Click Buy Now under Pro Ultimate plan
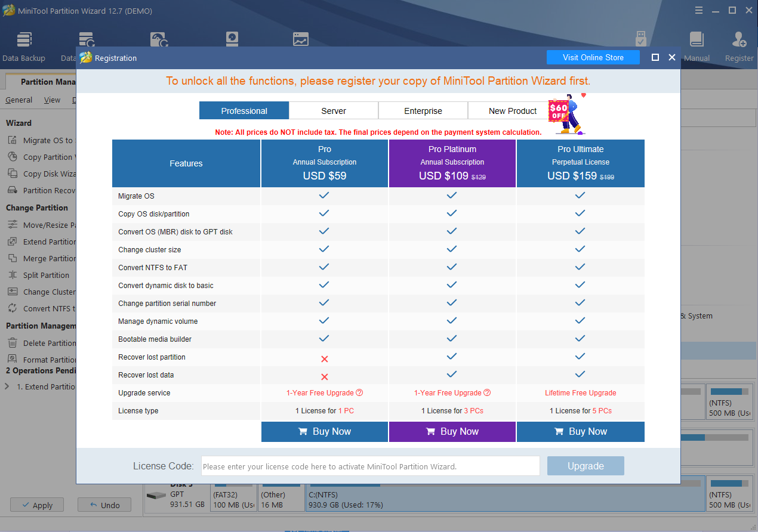The image size is (758, 532). (581, 432)
